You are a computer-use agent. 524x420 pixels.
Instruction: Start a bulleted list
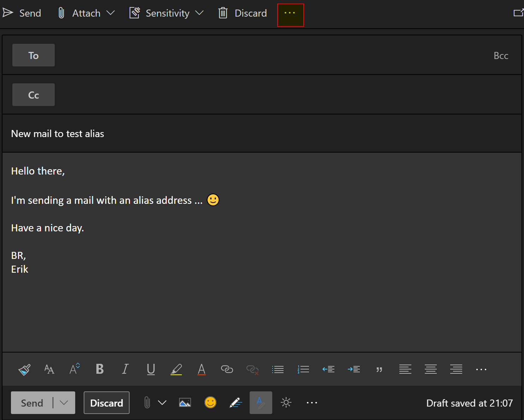(278, 369)
